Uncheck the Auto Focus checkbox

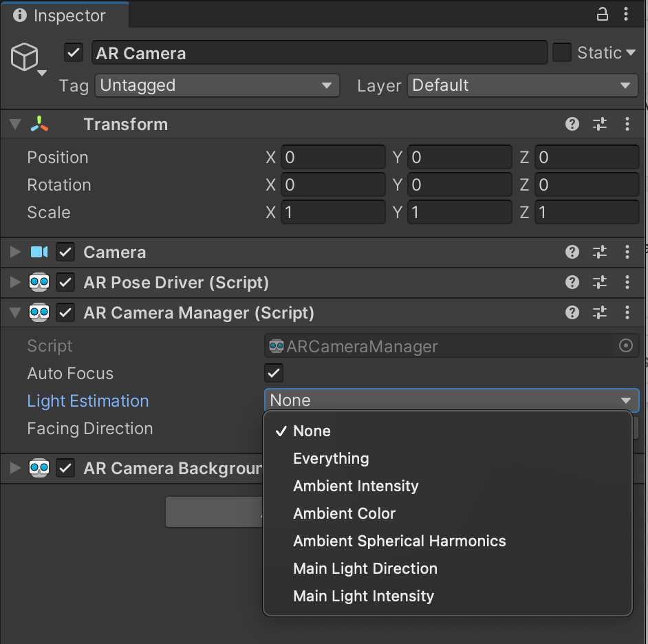[x=274, y=373]
